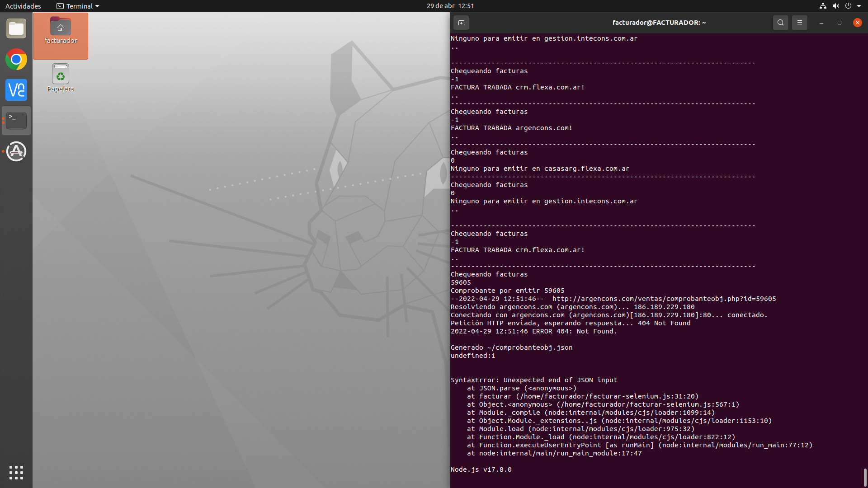Click facturar-selenium.js:567:1 stack trace line

tap(603, 404)
